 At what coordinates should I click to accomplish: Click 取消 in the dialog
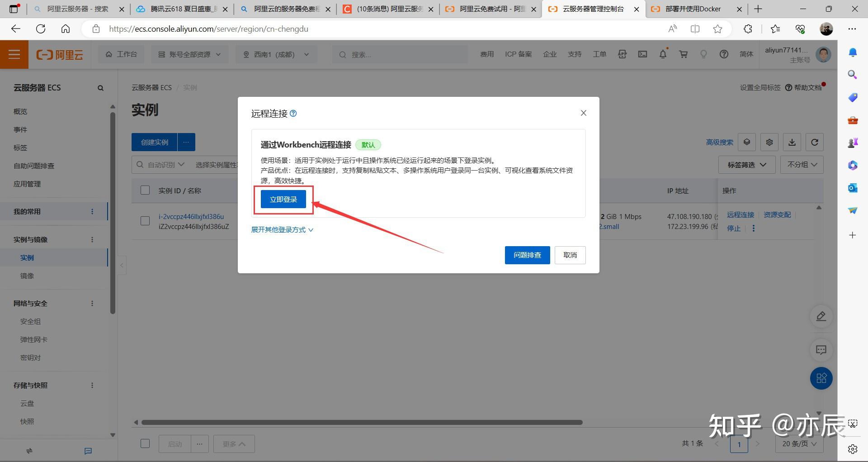pos(570,255)
